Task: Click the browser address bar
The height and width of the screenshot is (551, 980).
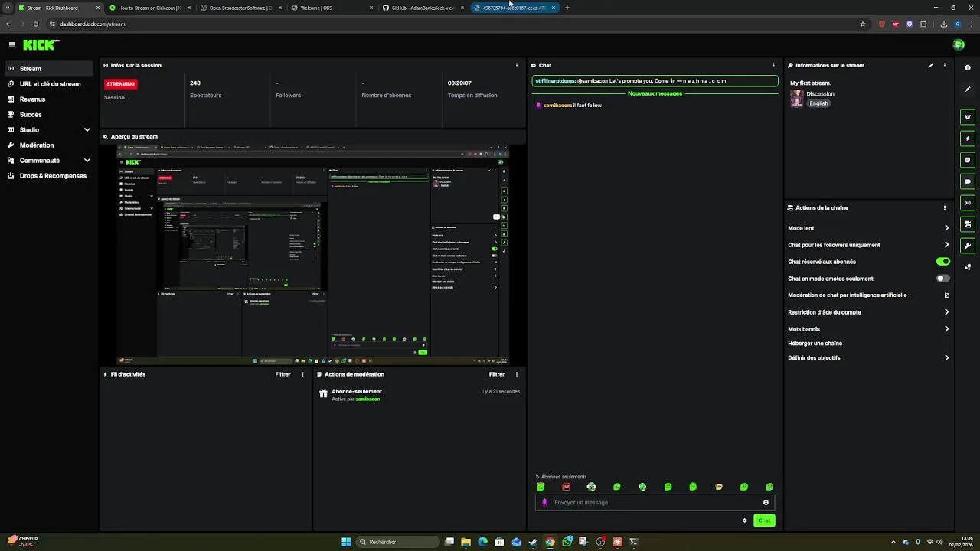Action: coord(452,24)
